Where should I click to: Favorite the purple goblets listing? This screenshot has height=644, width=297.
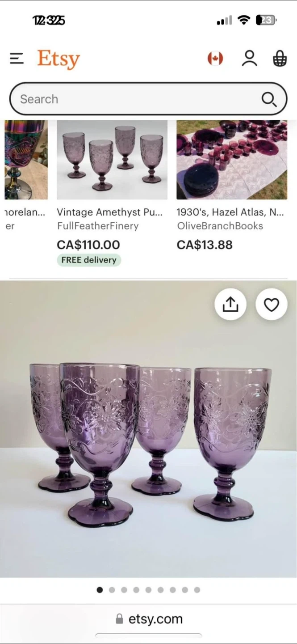[x=271, y=305]
